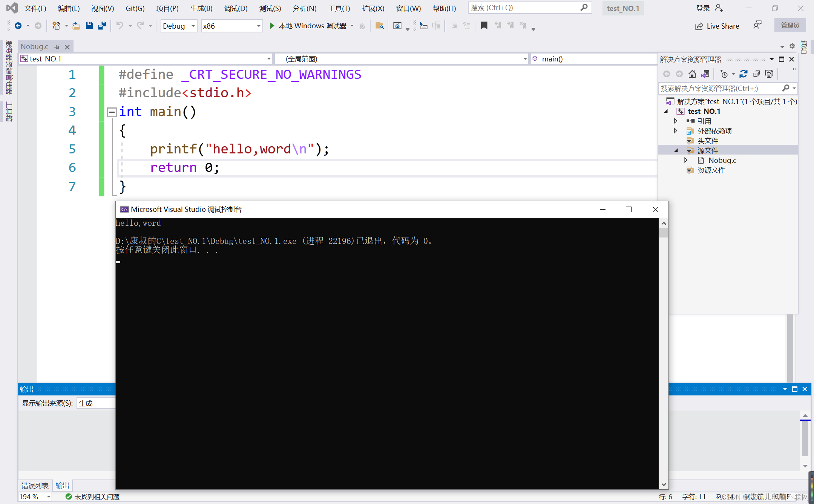The height and width of the screenshot is (504, 814).
Task: Toggle auto-hide on Output panel
Action: click(795, 389)
